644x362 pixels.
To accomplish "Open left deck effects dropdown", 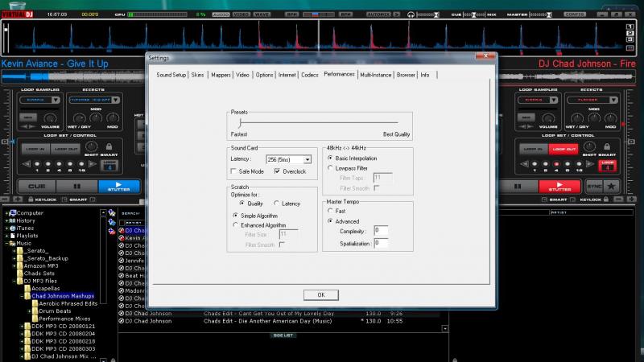I will click(115, 100).
